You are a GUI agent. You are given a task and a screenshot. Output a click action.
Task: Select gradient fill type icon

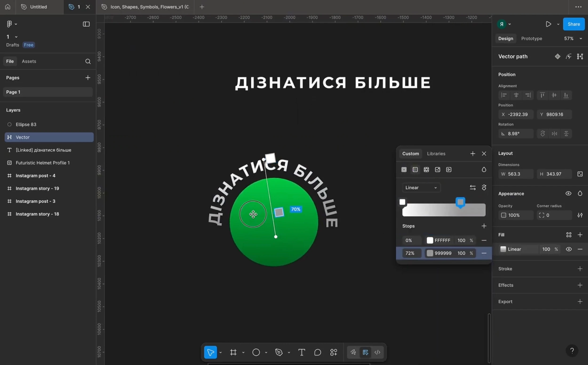pos(415,170)
